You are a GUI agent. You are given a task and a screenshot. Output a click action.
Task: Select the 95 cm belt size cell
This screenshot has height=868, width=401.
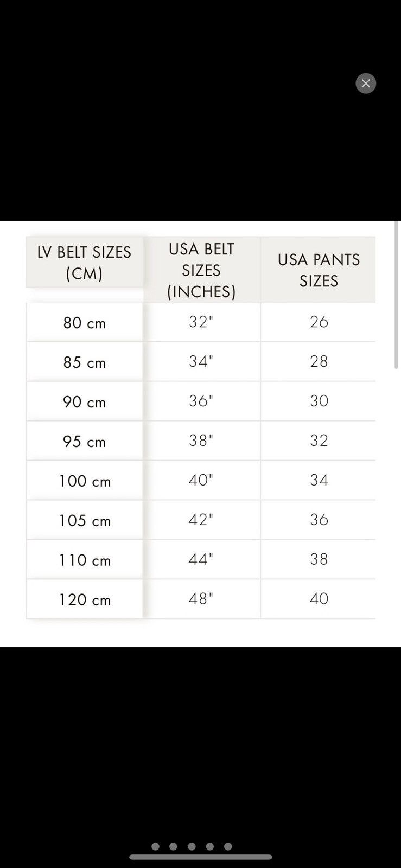[85, 441]
